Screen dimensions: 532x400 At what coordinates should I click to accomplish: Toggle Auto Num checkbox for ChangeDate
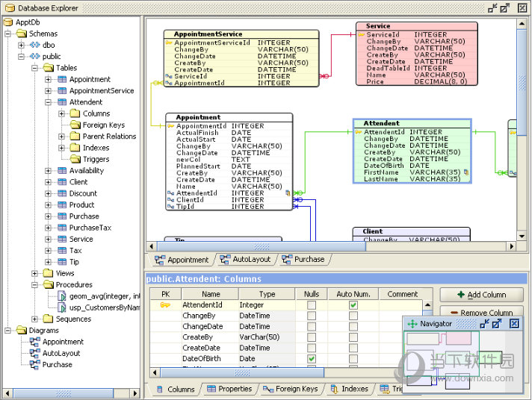353,327
